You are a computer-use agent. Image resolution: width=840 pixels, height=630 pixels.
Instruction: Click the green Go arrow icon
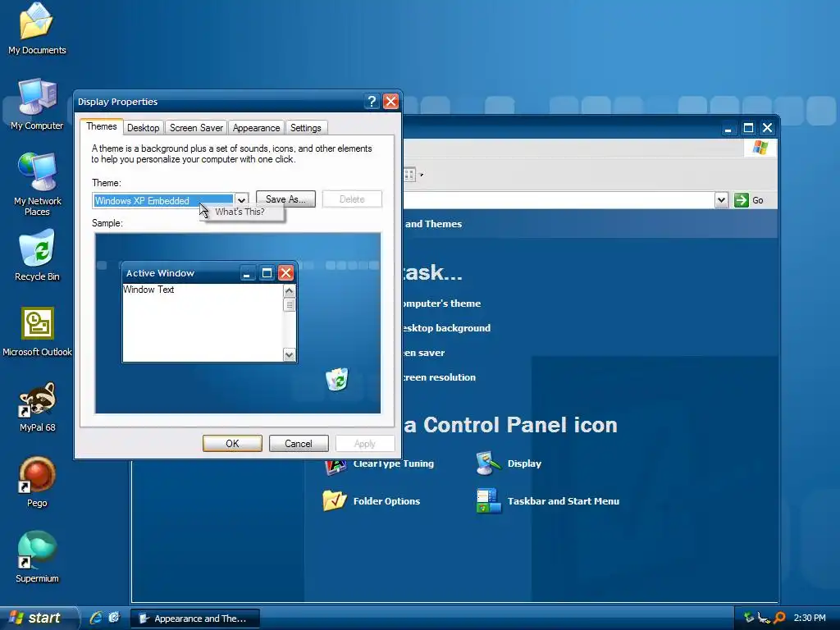click(741, 200)
